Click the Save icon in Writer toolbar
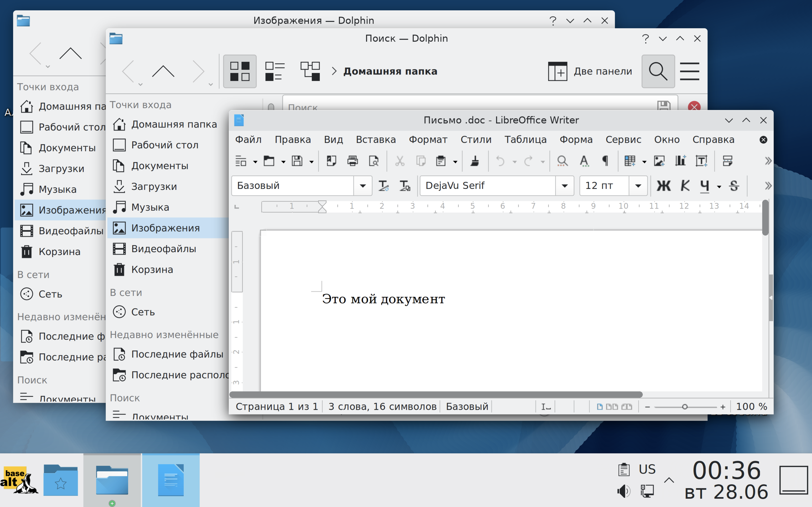Viewport: 812px width, 507px height. 297,161
